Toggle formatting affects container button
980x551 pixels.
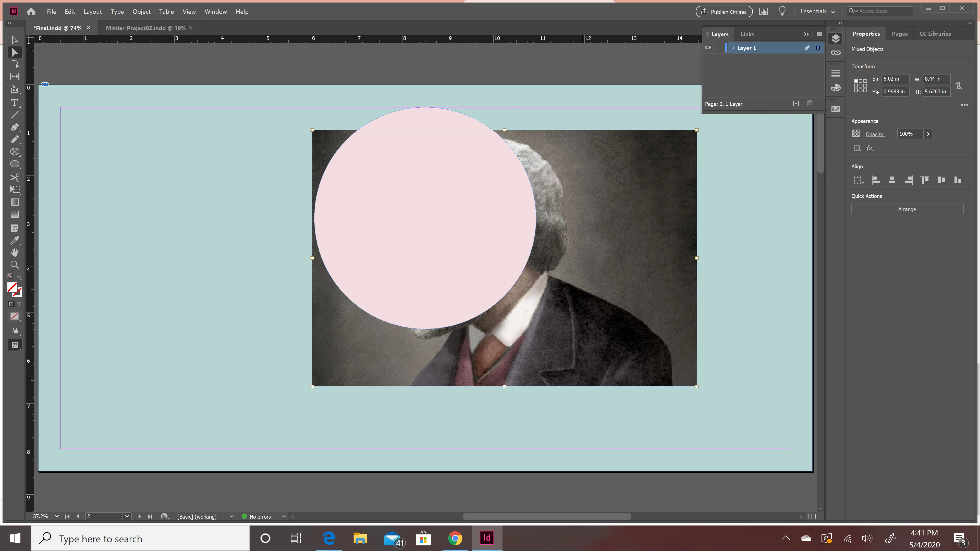pyautogui.click(x=11, y=304)
